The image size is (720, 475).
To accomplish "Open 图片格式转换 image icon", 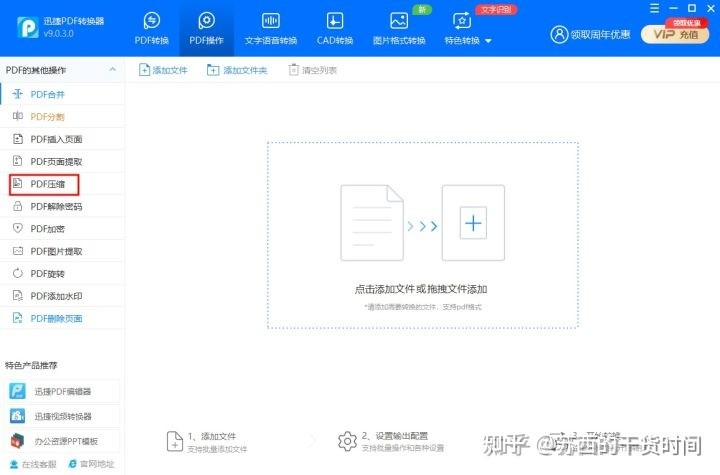I will [399, 21].
